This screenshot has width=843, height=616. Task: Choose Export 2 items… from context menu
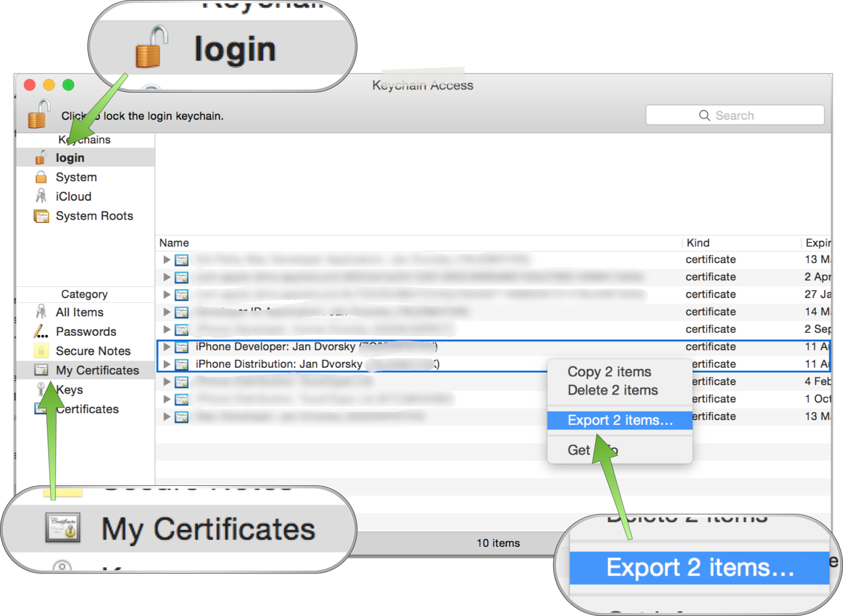point(619,420)
